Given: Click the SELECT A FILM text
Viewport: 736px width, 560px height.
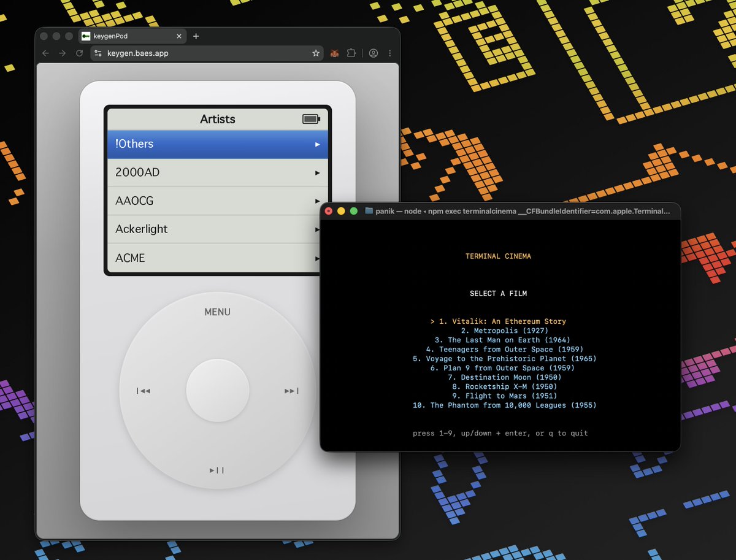Looking at the screenshot, I should click(x=498, y=294).
